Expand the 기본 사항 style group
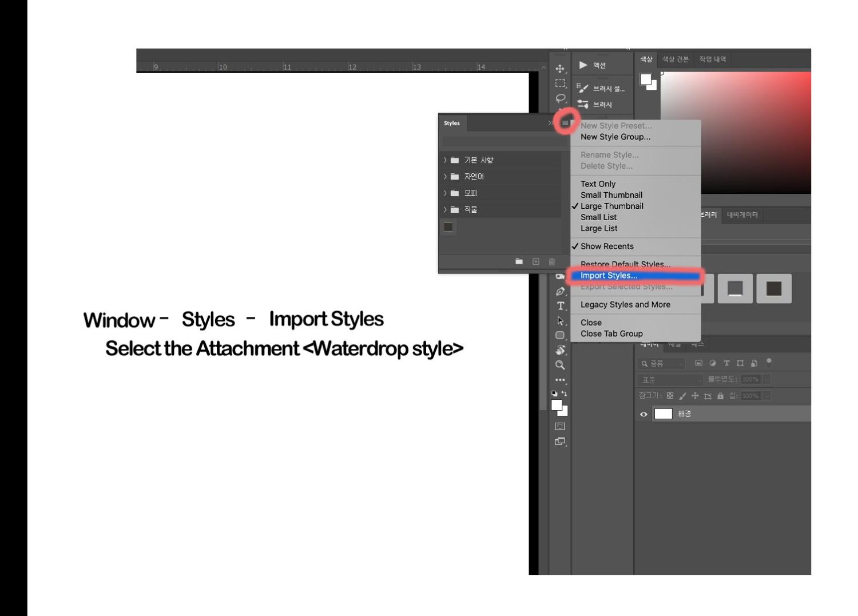Image resolution: width=858 pixels, height=616 pixels. coord(445,160)
